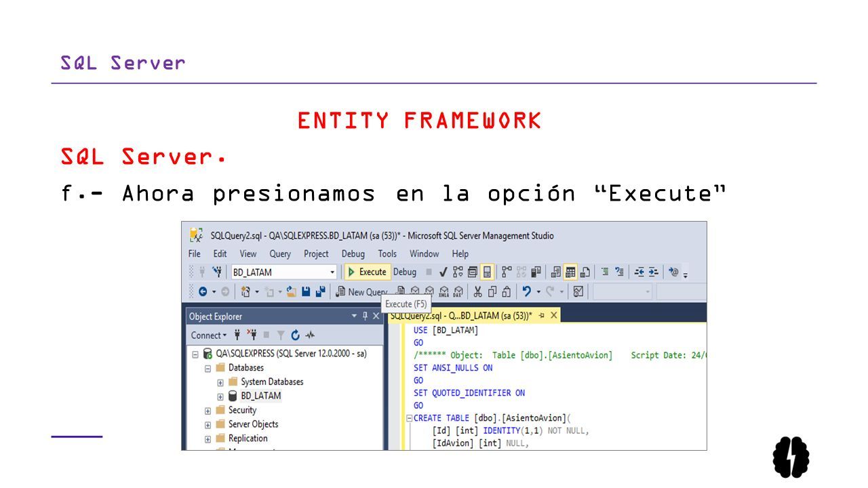
Task: Click the Copy icon
Action: click(492, 291)
